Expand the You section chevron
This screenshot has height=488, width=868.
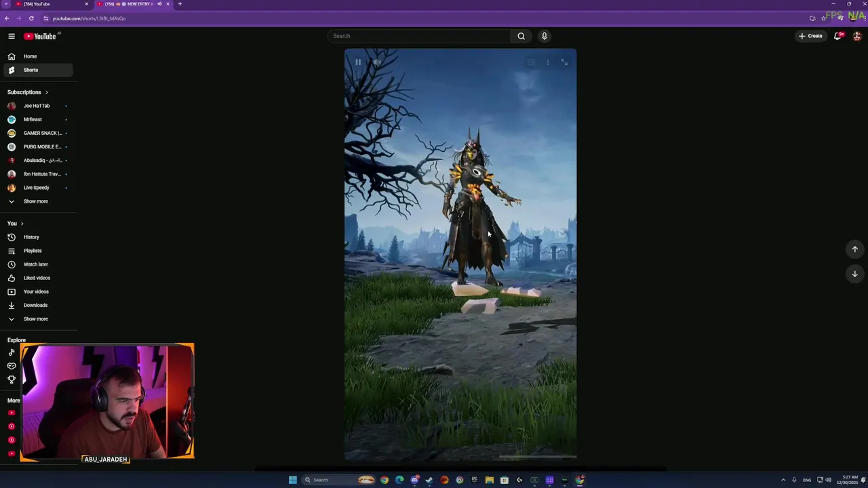(x=22, y=224)
